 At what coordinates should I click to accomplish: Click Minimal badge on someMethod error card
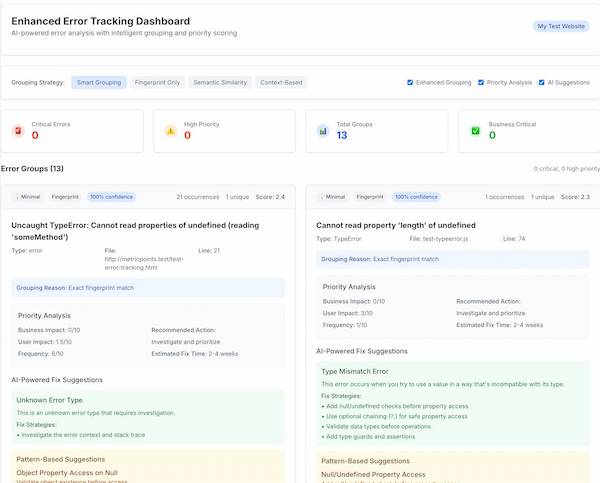tap(28, 197)
